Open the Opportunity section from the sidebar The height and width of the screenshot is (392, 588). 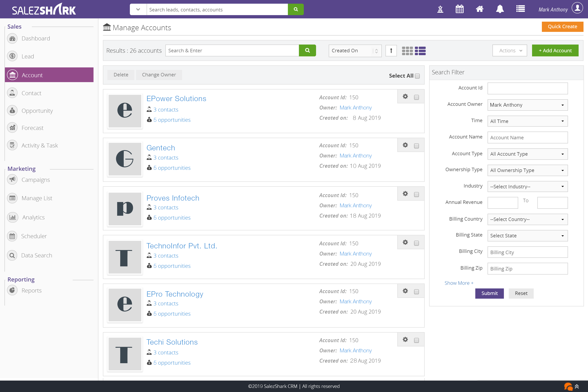(x=37, y=111)
